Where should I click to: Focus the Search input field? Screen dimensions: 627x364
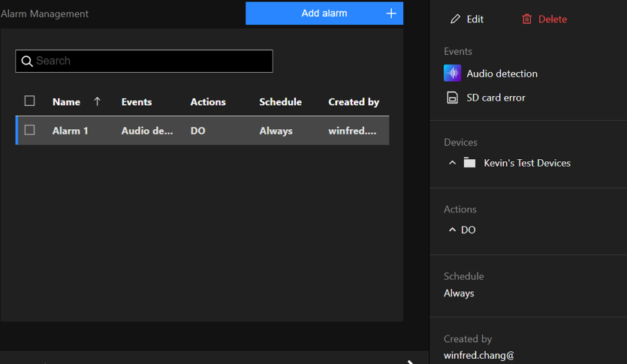click(150, 62)
